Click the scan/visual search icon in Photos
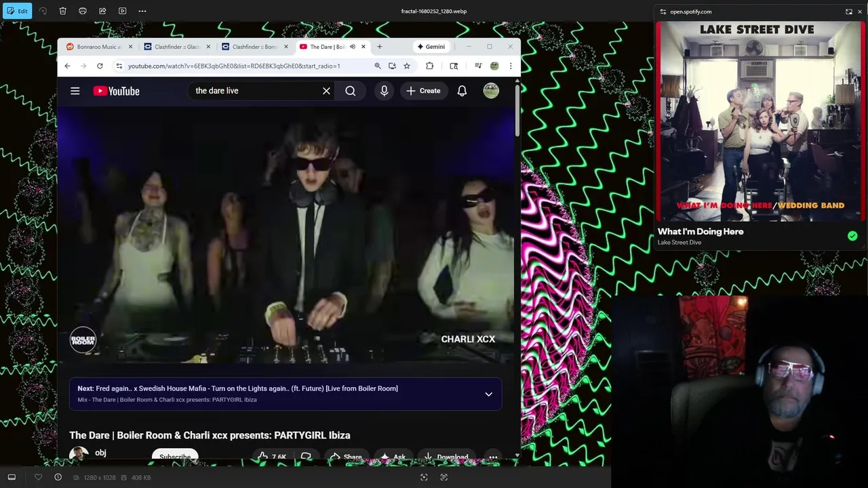 tap(424, 477)
